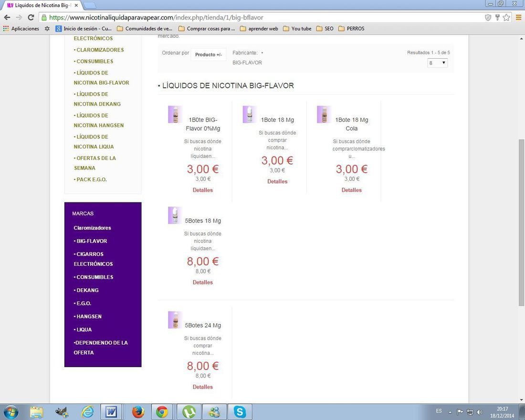Open the Windows Start menu orb
The height and width of the screenshot is (420, 525).
point(10,411)
